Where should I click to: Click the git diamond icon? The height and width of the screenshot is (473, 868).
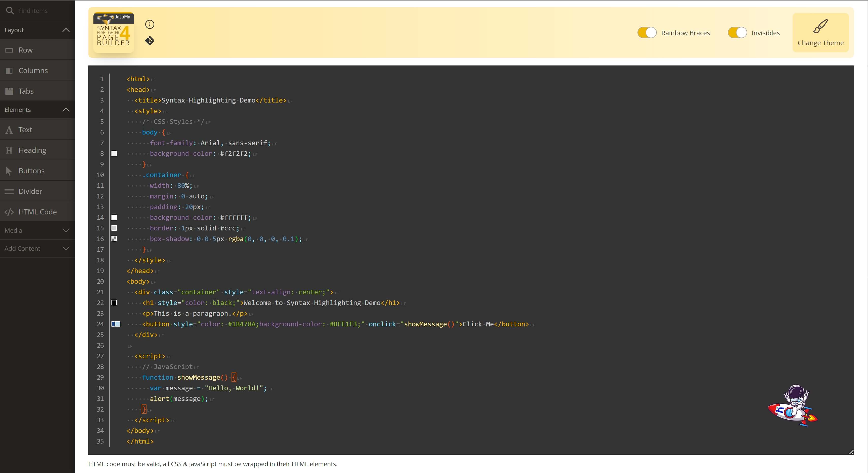150,41
